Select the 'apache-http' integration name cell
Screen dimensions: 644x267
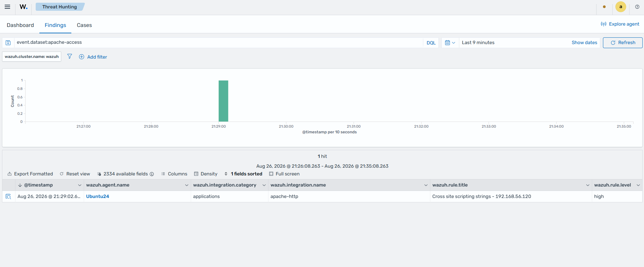pos(349,197)
